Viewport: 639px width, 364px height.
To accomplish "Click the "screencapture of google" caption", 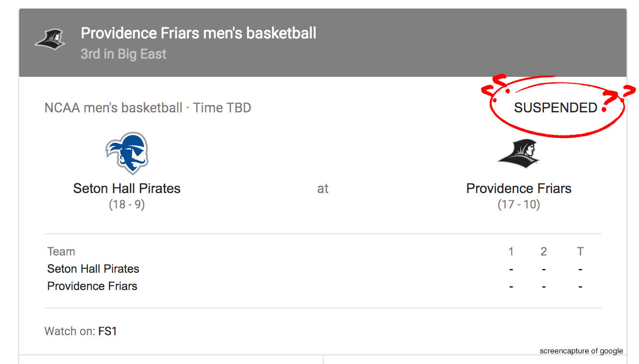I will [581, 351].
